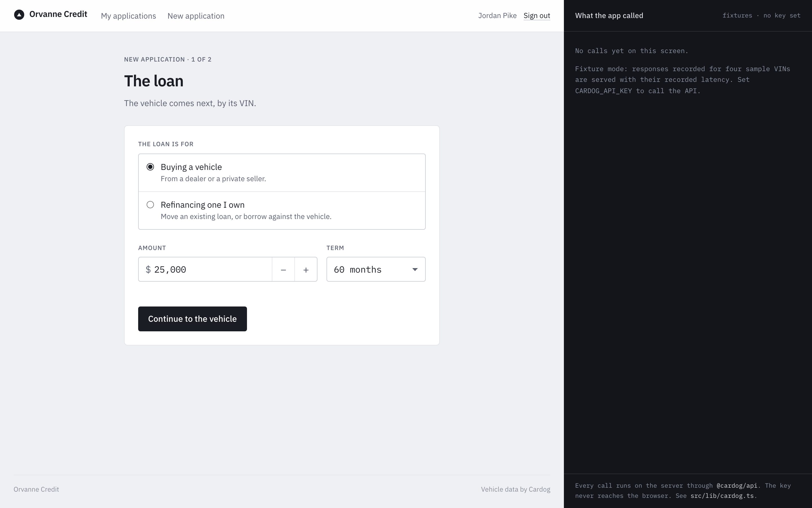The image size is (812, 508).
Task: Click the Orvanne Credit brand name
Action: click(58, 14)
